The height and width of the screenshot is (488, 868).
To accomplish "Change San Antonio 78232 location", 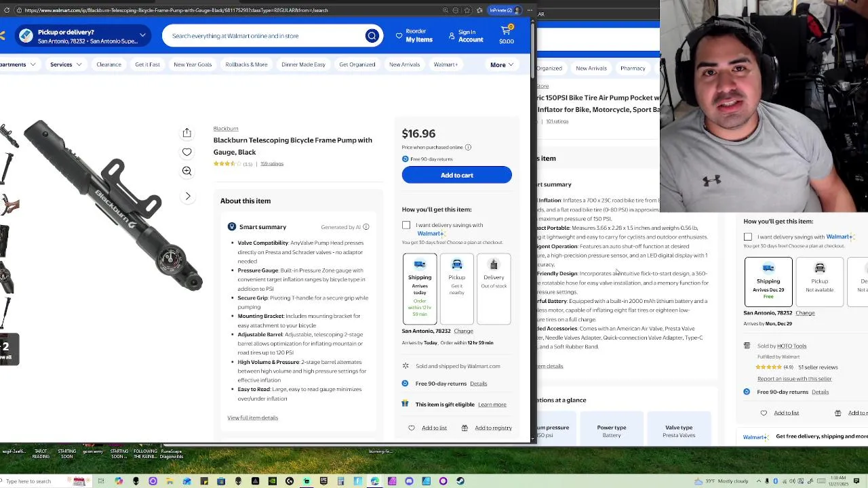I will tap(463, 331).
